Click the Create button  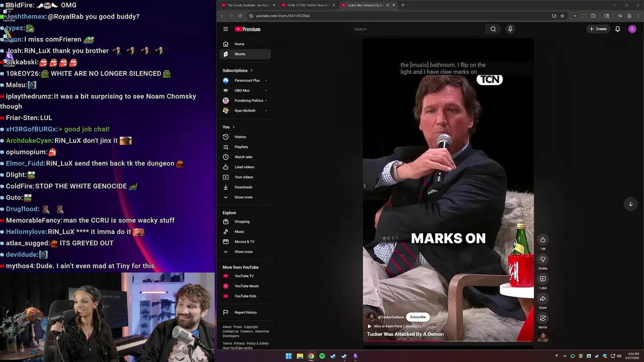598,29
